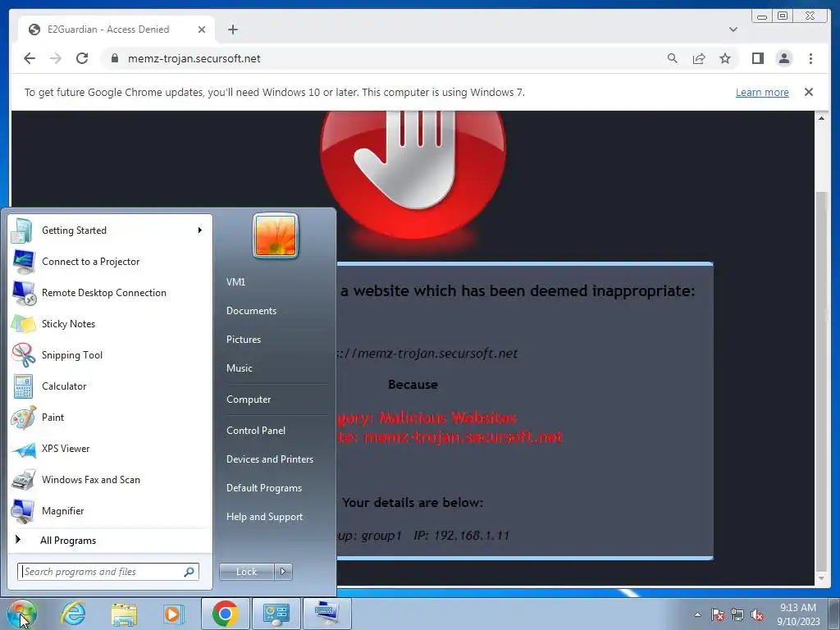Reload the Chrome page
Image resolution: width=840 pixels, height=630 pixels.
[82, 58]
